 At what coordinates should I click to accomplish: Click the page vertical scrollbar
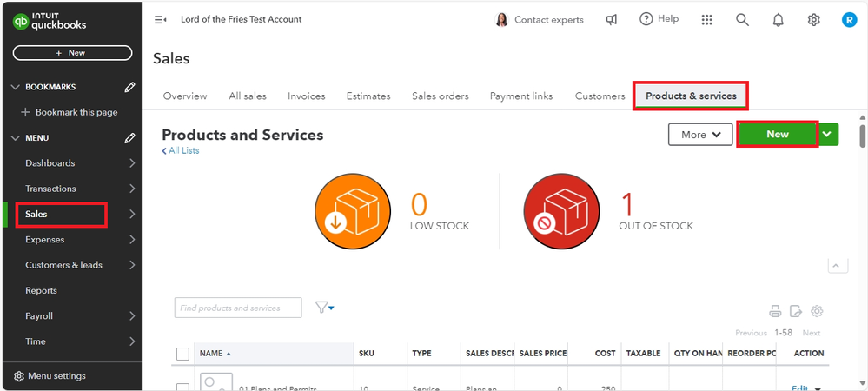point(863,136)
